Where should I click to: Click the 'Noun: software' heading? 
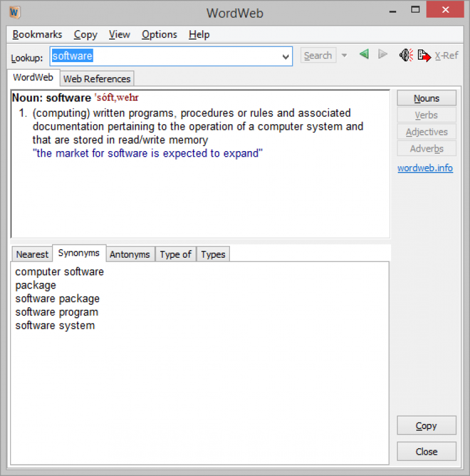[51, 98]
